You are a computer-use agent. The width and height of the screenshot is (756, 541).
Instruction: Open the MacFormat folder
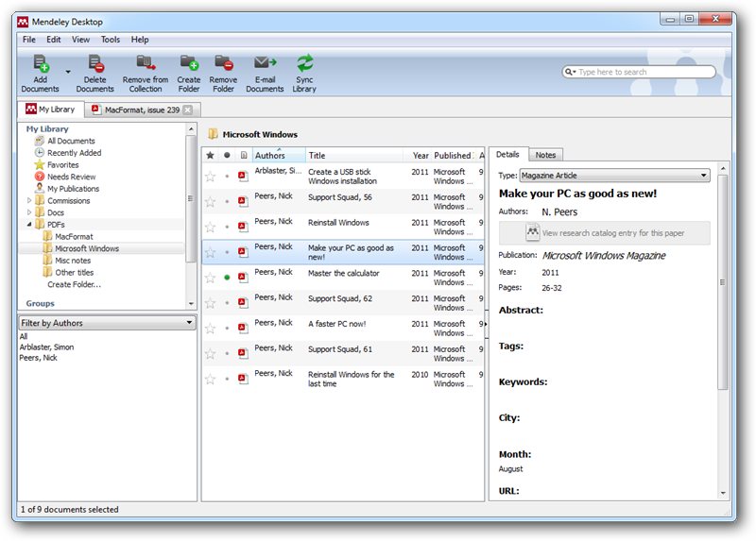pos(74,237)
